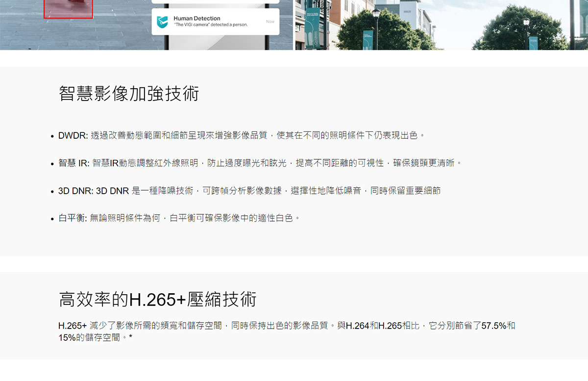This screenshot has height=381, width=588.
Task: Click the H.265+ paragraph mentioning 57.5%
Action: pyautogui.click(x=287, y=331)
